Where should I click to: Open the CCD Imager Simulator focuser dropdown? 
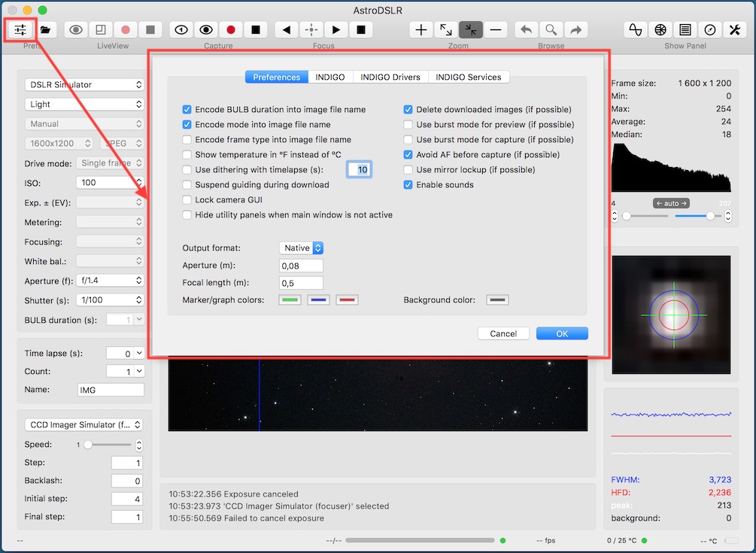[84, 425]
